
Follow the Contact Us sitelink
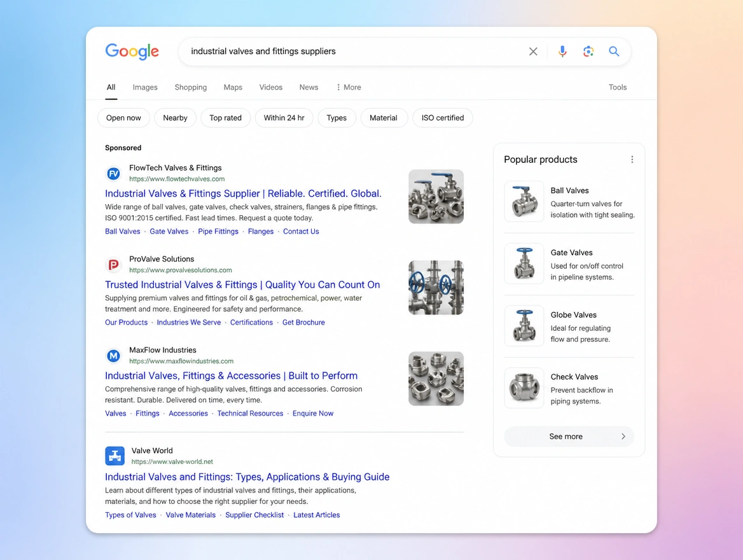click(301, 232)
